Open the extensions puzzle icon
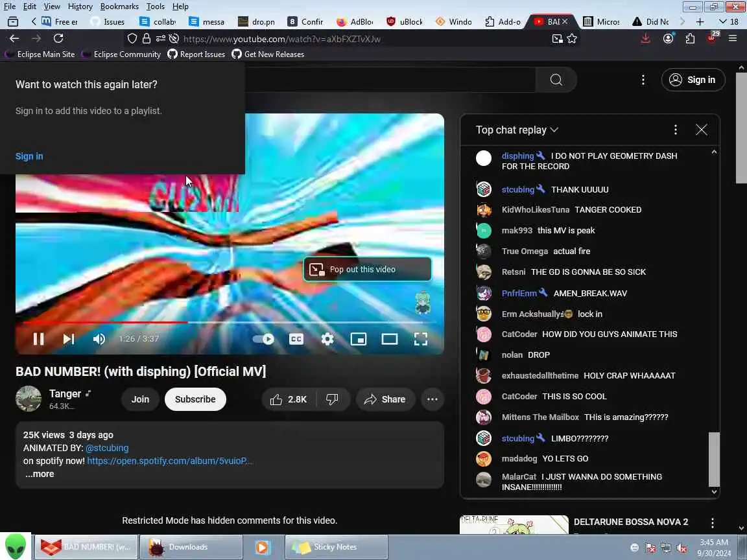The width and height of the screenshot is (747, 560). 691,39
